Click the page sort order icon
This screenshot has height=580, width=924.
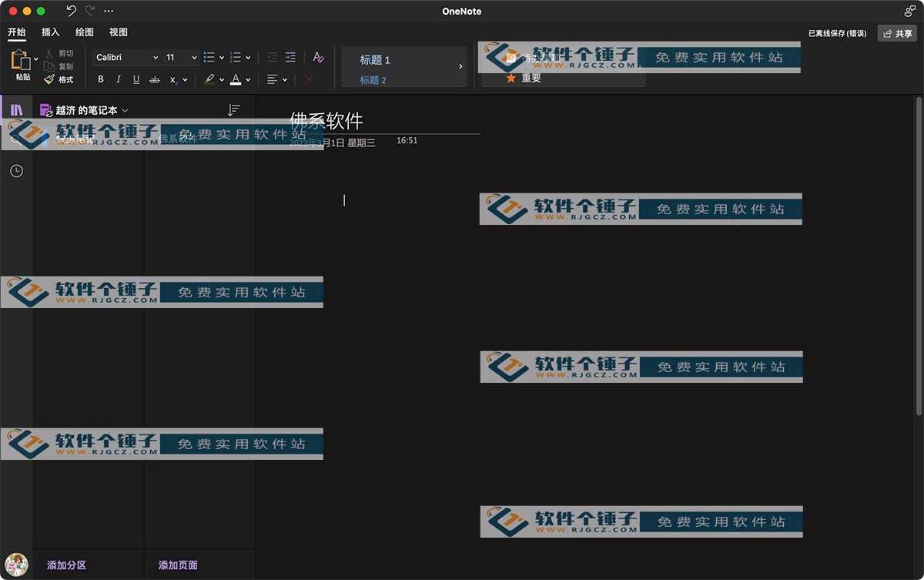[x=234, y=110]
